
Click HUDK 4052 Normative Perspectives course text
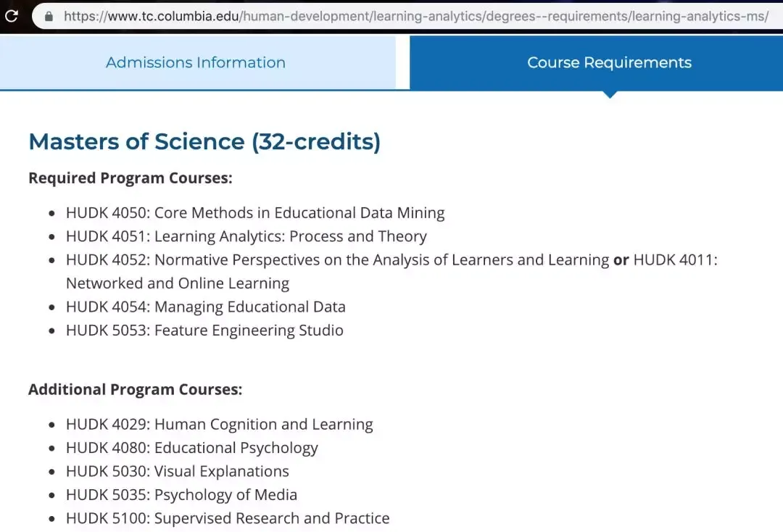click(x=337, y=260)
